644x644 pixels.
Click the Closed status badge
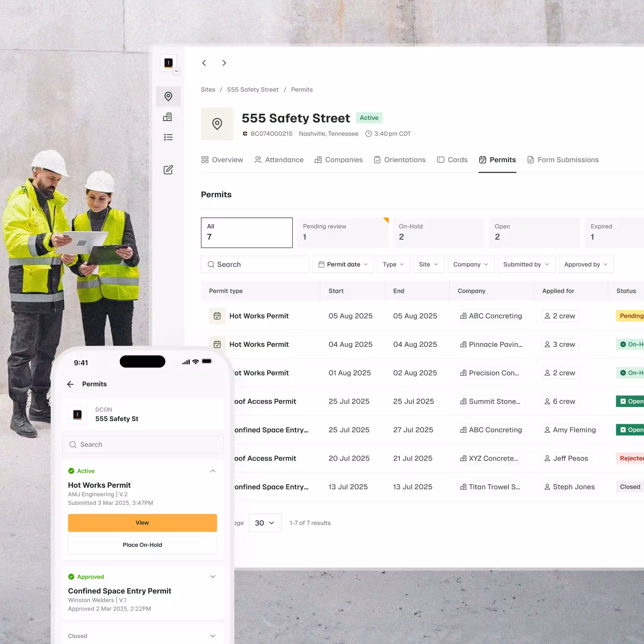pyautogui.click(x=630, y=487)
